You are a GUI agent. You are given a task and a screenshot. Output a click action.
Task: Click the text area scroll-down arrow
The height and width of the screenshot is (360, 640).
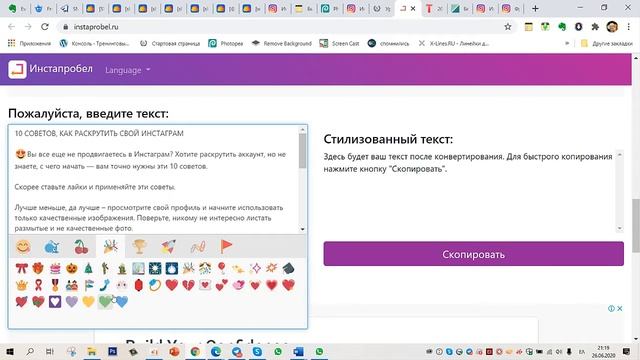tap(302, 229)
